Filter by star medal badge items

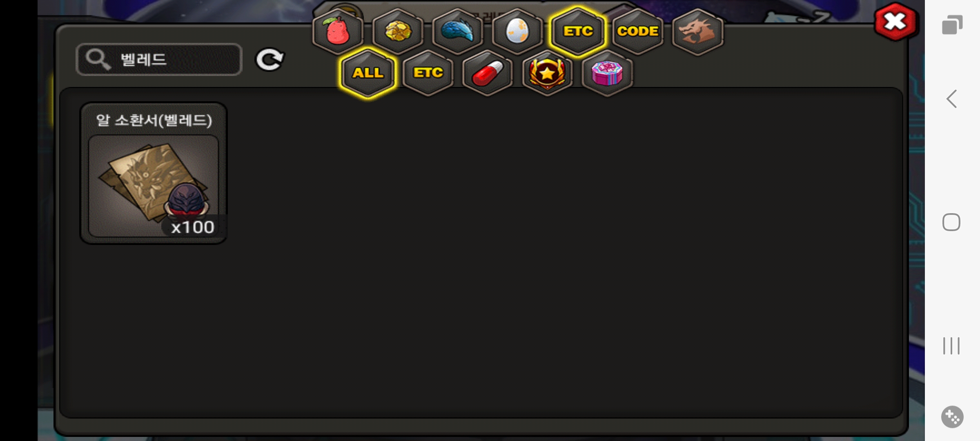pos(547,73)
